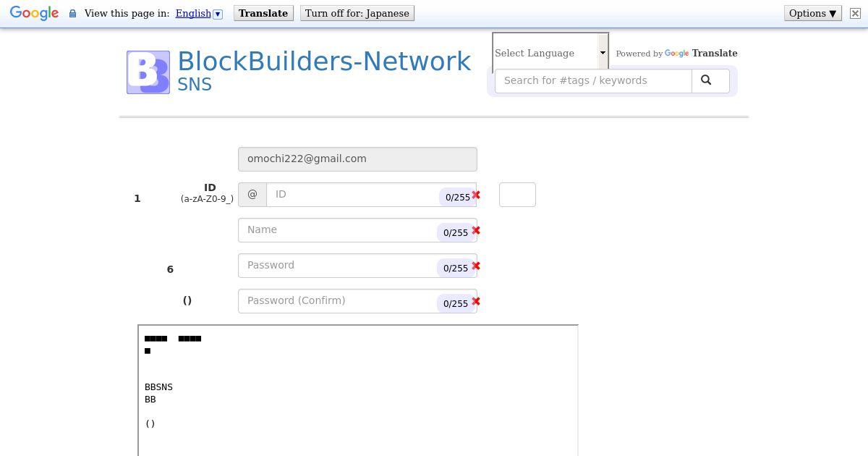
Task: Click the BlockBuilders B logo icon
Action: tap(148, 72)
